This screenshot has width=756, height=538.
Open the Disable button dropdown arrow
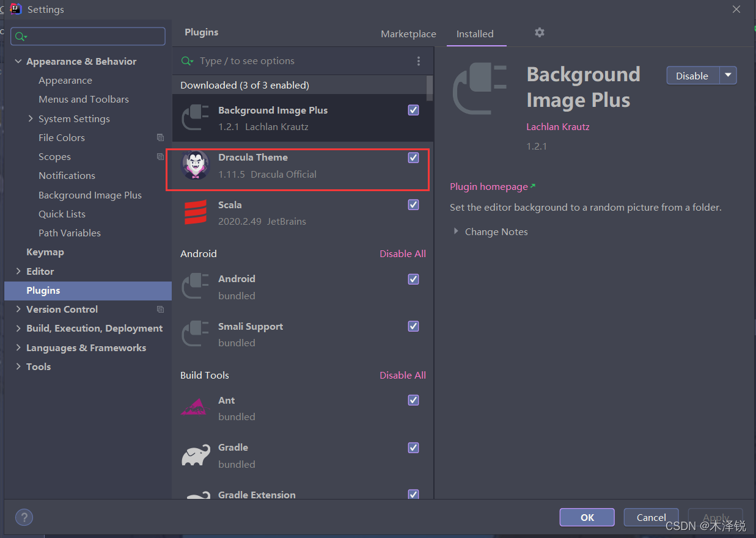pyautogui.click(x=728, y=75)
